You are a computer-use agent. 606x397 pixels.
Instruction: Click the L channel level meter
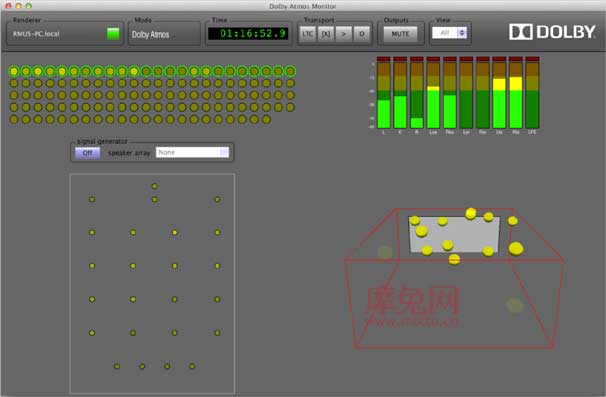(384, 93)
